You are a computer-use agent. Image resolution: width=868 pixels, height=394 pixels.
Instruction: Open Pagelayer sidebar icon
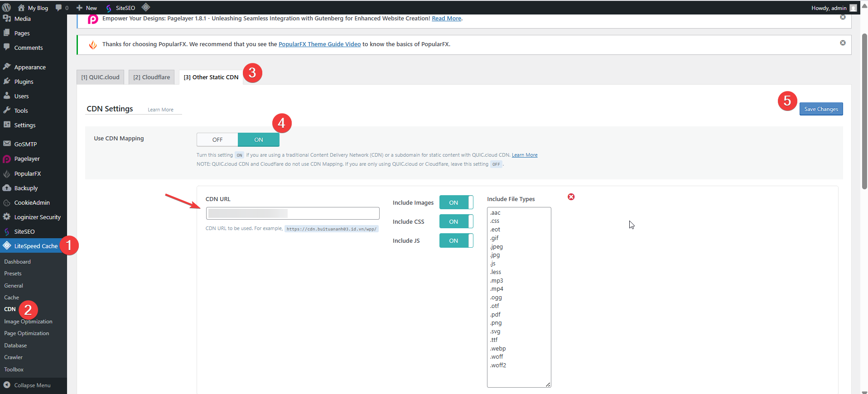point(7,159)
